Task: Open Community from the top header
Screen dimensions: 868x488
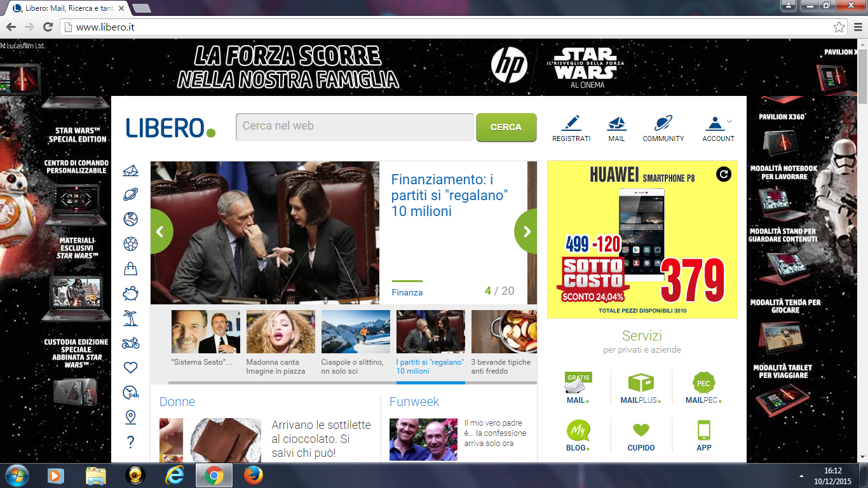Action: click(663, 128)
